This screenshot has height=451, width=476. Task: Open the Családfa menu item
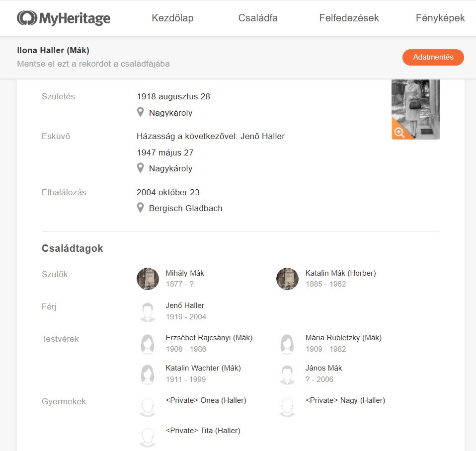click(258, 18)
